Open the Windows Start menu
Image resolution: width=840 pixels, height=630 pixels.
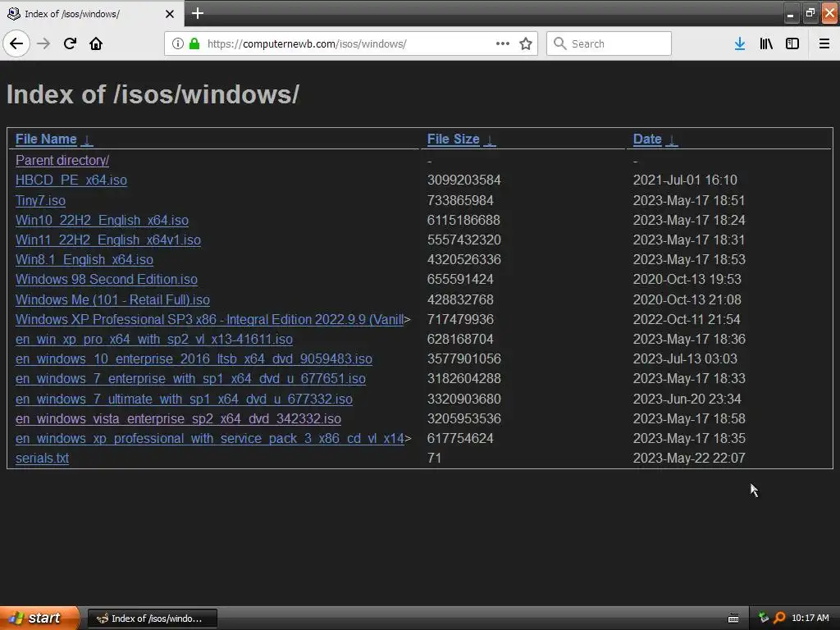[39, 618]
